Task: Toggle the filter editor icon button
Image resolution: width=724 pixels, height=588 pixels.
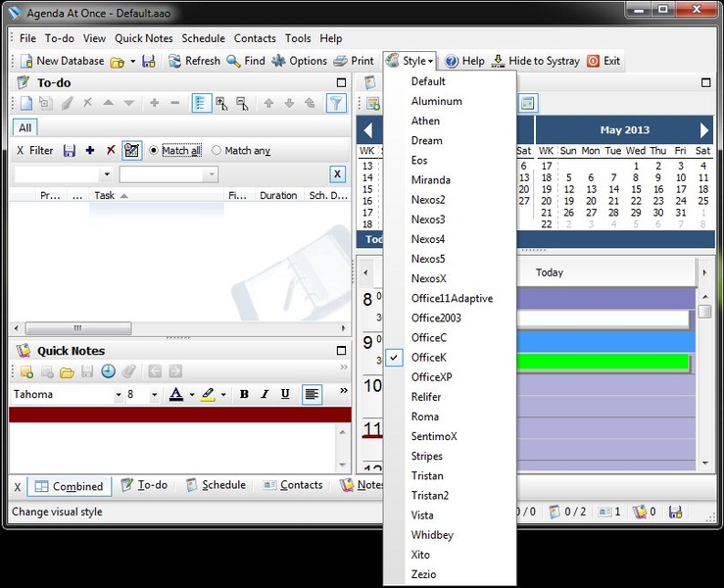Action: pos(132,151)
